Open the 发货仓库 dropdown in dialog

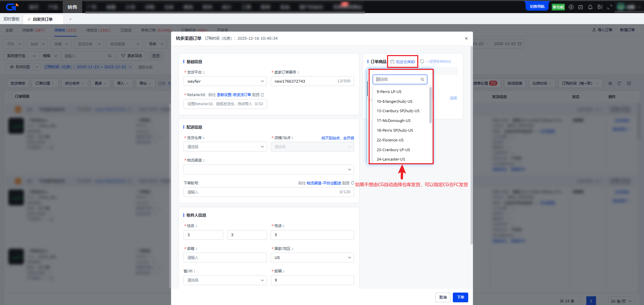(x=225, y=147)
